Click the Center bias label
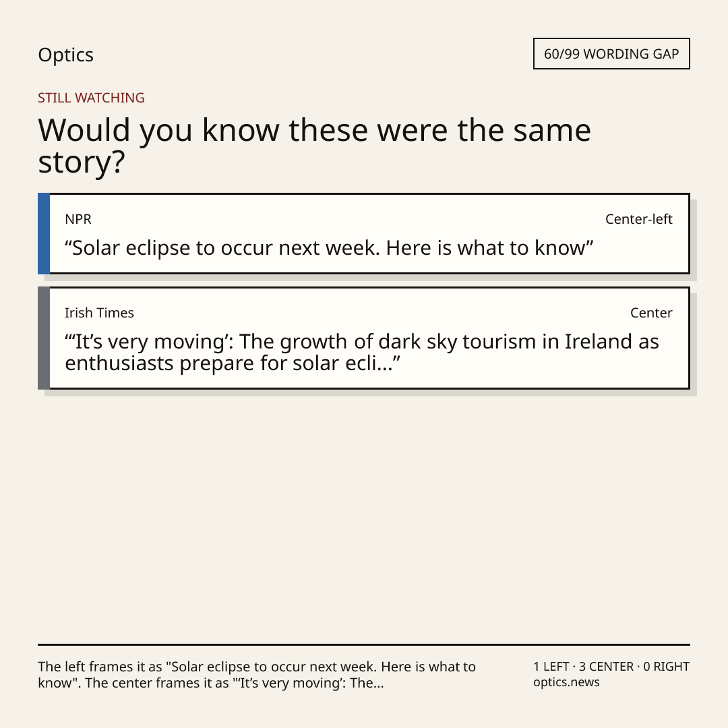 pos(651,313)
